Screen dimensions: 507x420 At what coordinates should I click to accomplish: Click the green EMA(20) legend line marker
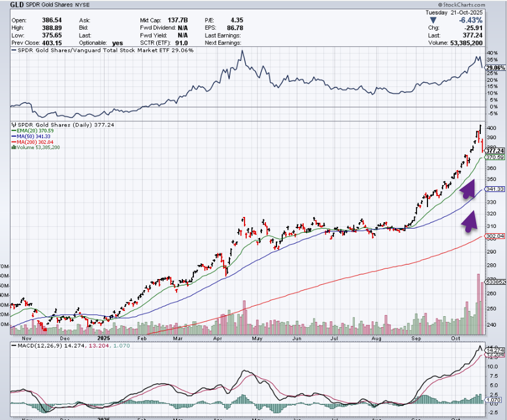(13, 131)
